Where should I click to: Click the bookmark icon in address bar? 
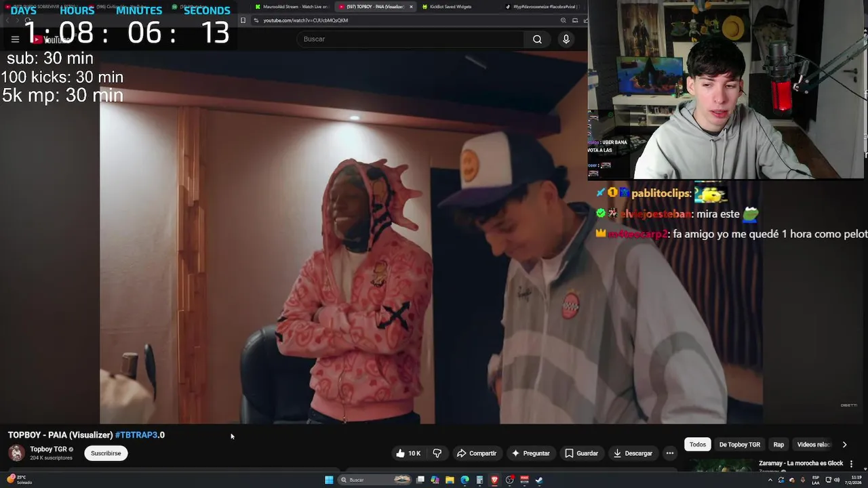click(243, 20)
